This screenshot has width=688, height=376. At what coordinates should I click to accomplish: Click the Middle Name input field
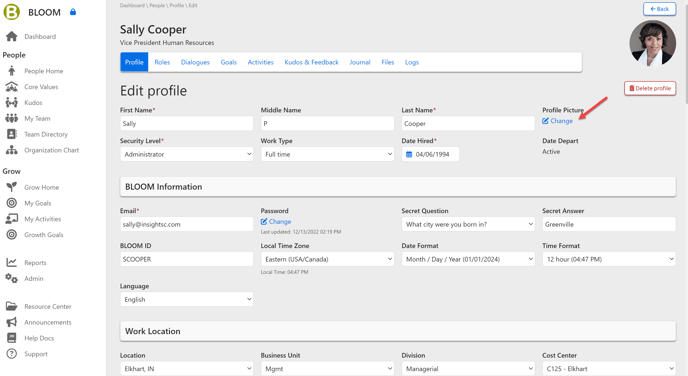327,123
